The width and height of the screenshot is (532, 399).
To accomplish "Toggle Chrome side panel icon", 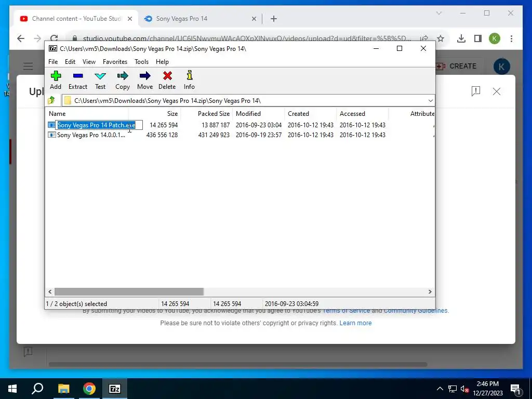I will click(478, 38).
